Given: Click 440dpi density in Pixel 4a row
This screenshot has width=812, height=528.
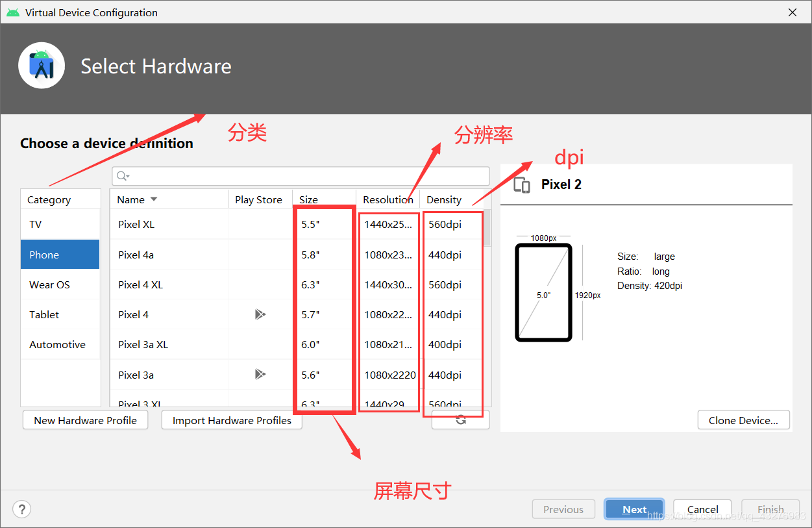Looking at the screenshot, I should click(445, 255).
